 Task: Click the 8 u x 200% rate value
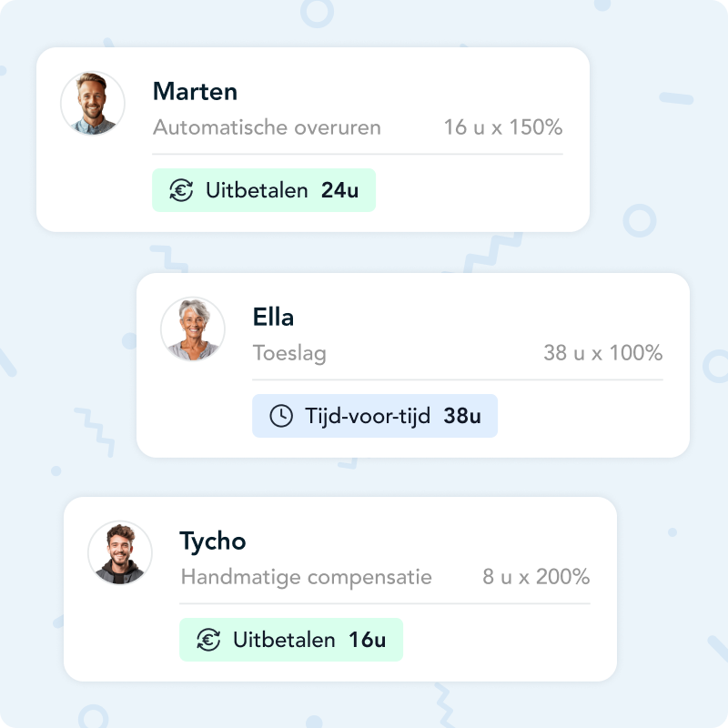pos(535,576)
